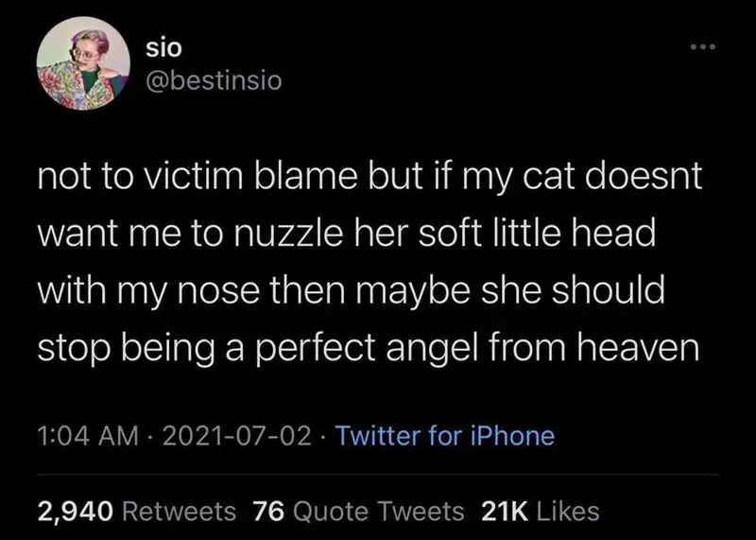Viewport: 756px width, 540px height.
Task: Open the @bestinsio handle
Action: 214,80
